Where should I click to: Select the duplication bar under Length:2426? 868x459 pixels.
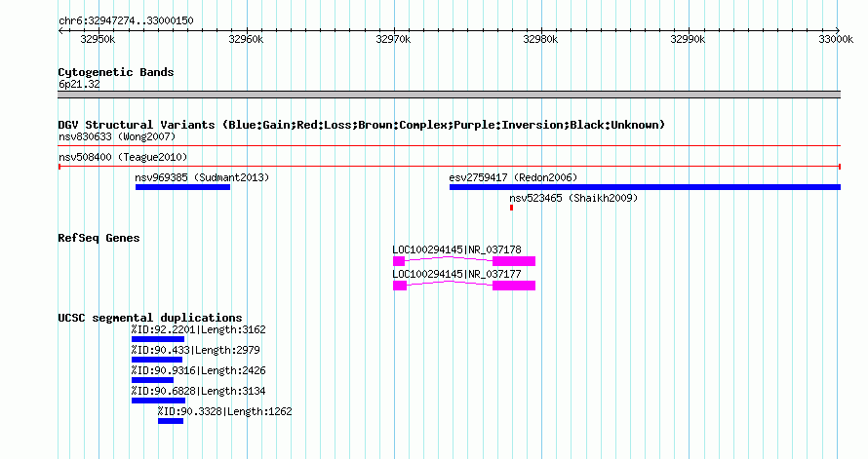click(x=152, y=380)
